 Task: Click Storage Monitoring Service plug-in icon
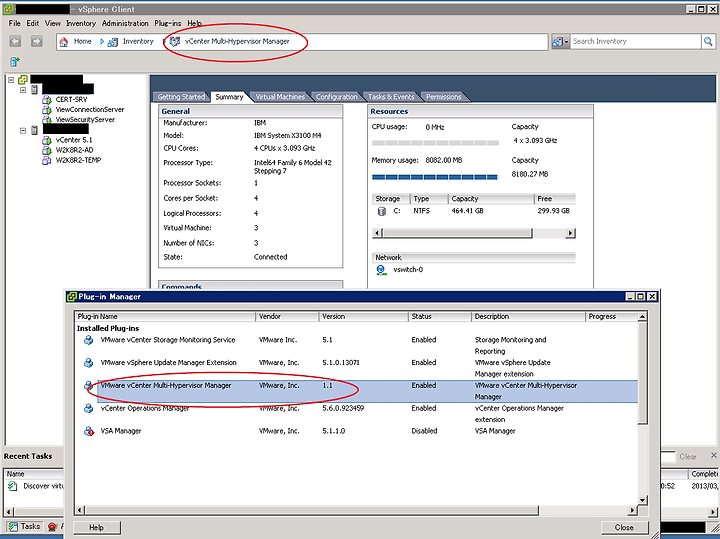(x=89, y=340)
